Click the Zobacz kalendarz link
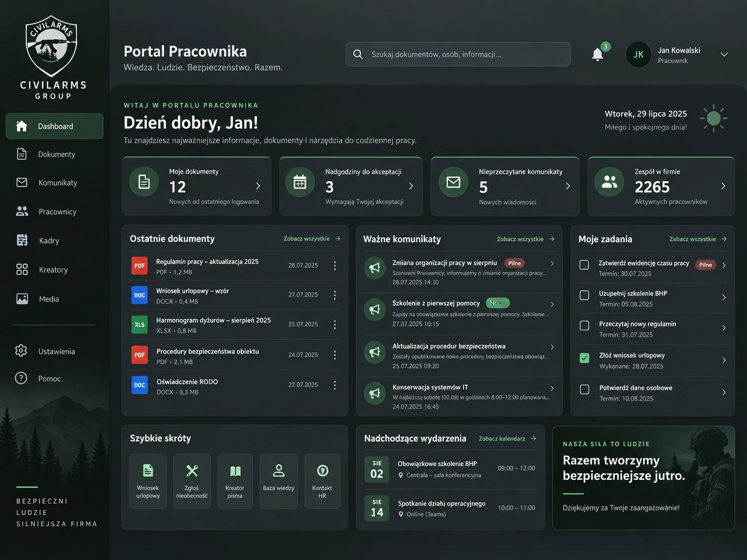Viewport: 747px width, 560px height. (508, 438)
